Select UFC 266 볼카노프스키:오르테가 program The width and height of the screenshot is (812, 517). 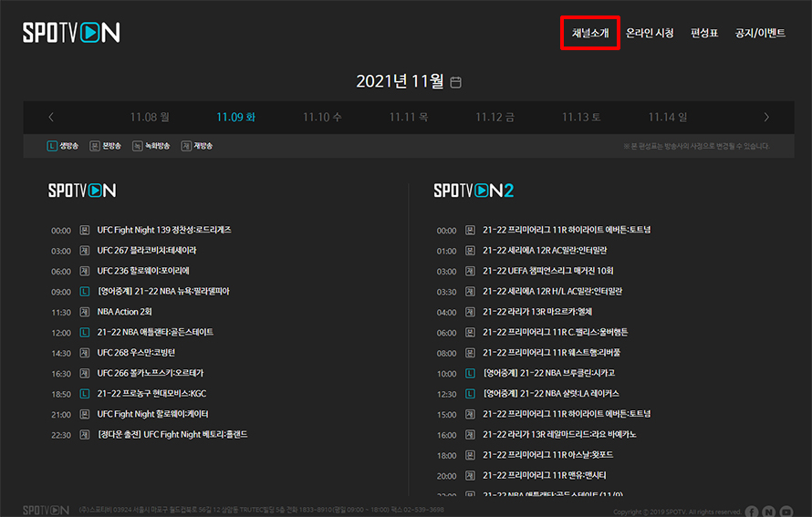151,373
